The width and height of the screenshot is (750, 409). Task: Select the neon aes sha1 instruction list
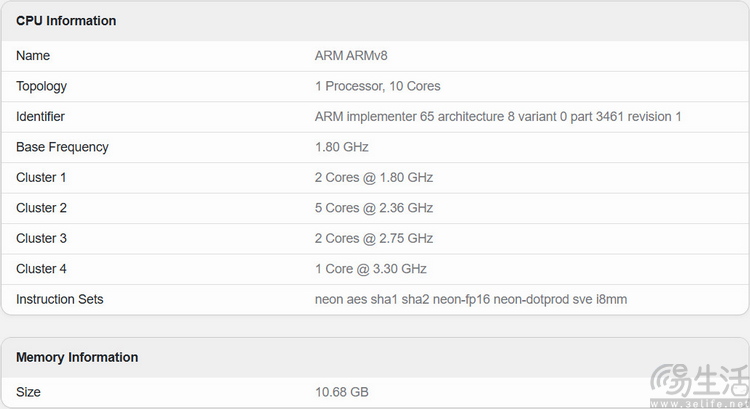pos(471,299)
